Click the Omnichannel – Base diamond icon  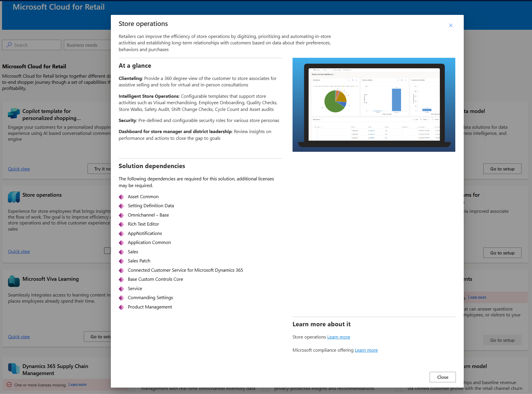[x=121, y=215]
